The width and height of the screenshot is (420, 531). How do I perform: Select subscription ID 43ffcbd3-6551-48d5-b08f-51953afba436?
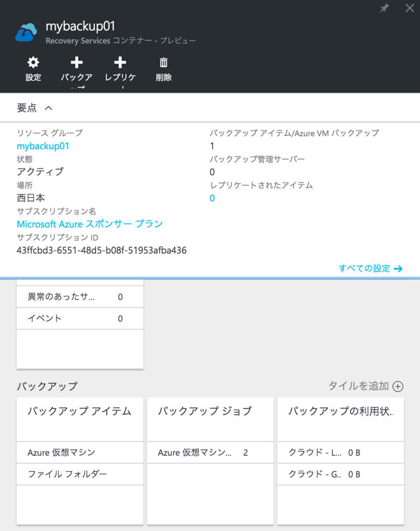pyautogui.click(x=102, y=250)
